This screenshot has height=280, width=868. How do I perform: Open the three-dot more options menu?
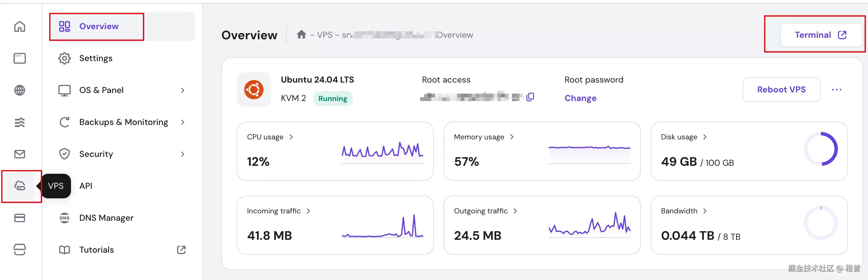click(836, 90)
